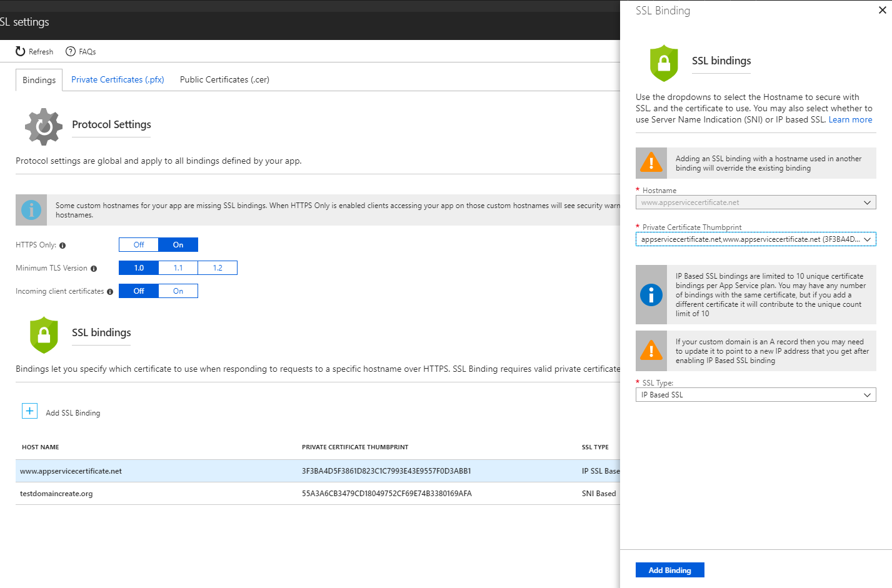This screenshot has height=588, width=892.
Task: Turn incoming client certificates on
Action: tap(178, 291)
